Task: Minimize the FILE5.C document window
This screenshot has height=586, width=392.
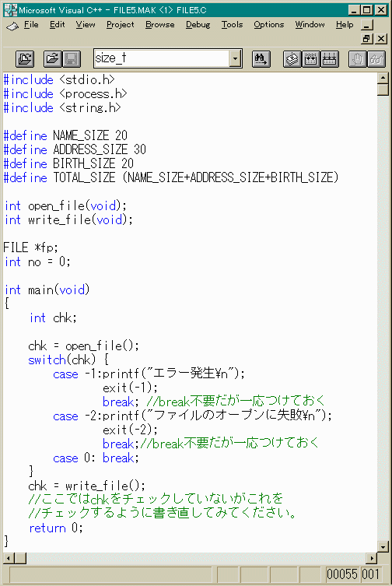Action: point(367,25)
